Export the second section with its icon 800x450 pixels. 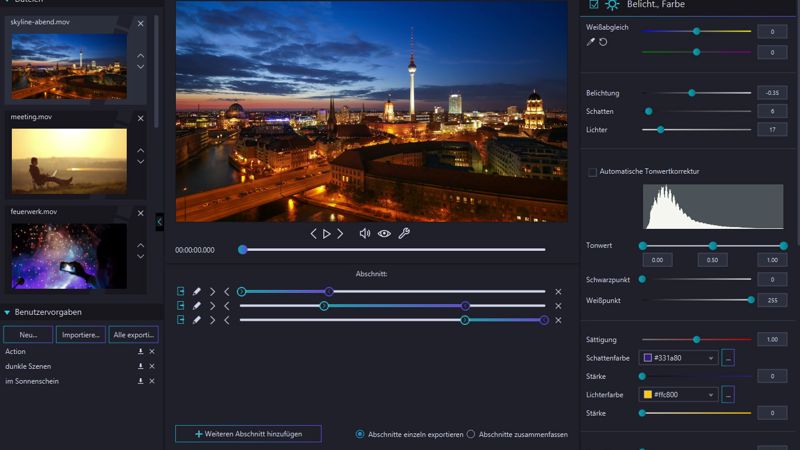tap(181, 306)
